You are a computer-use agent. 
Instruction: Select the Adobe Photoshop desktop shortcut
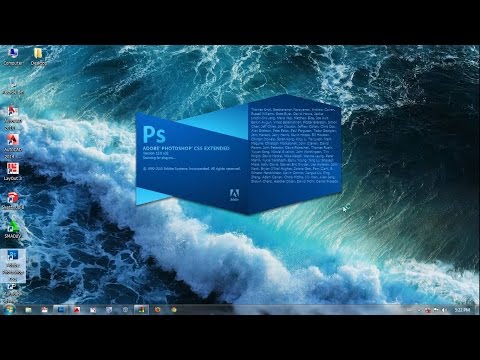point(13,266)
